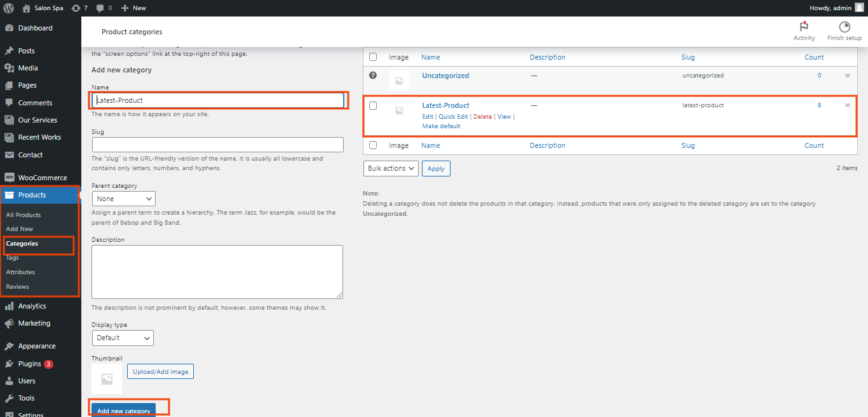Click the red Delete link for Latest-Product
This screenshot has height=417, width=868.
[x=482, y=117]
